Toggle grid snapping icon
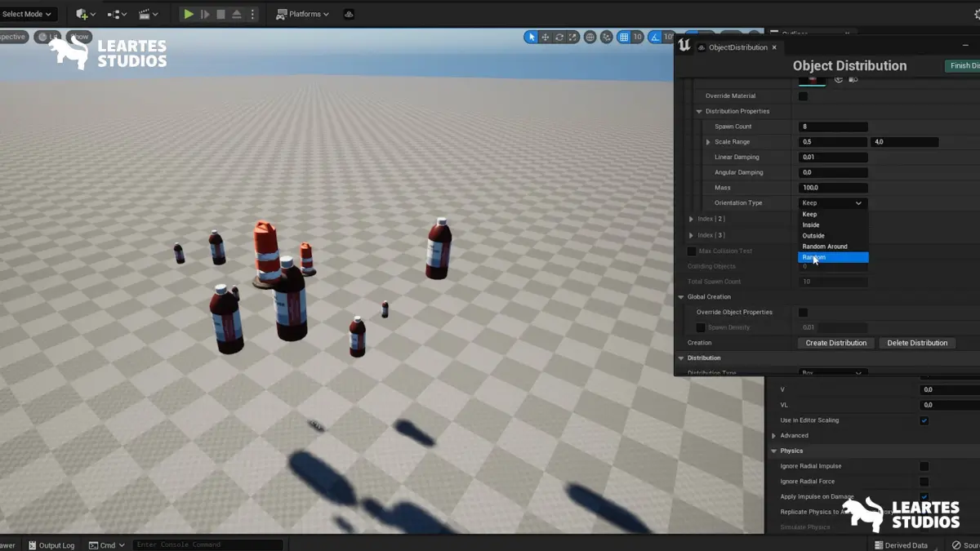The height and width of the screenshot is (551, 980). point(624,37)
